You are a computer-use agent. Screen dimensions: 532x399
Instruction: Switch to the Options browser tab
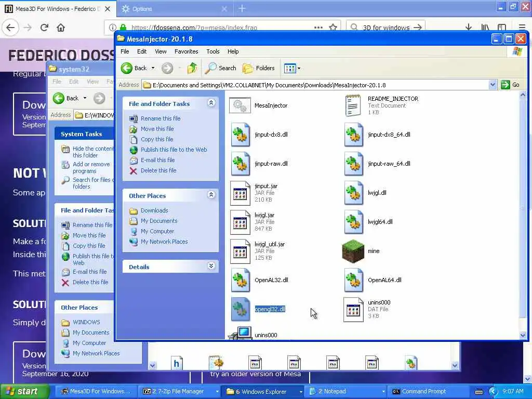tap(175, 9)
